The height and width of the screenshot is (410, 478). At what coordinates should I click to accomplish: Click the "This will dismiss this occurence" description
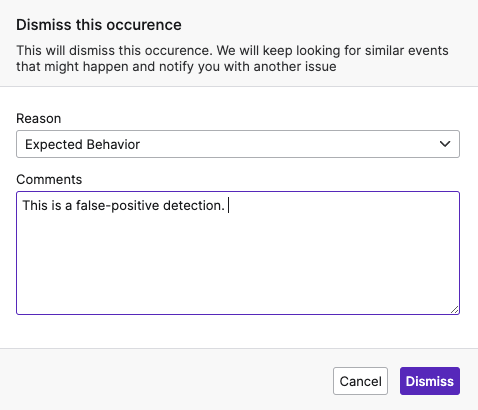point(114,51)
